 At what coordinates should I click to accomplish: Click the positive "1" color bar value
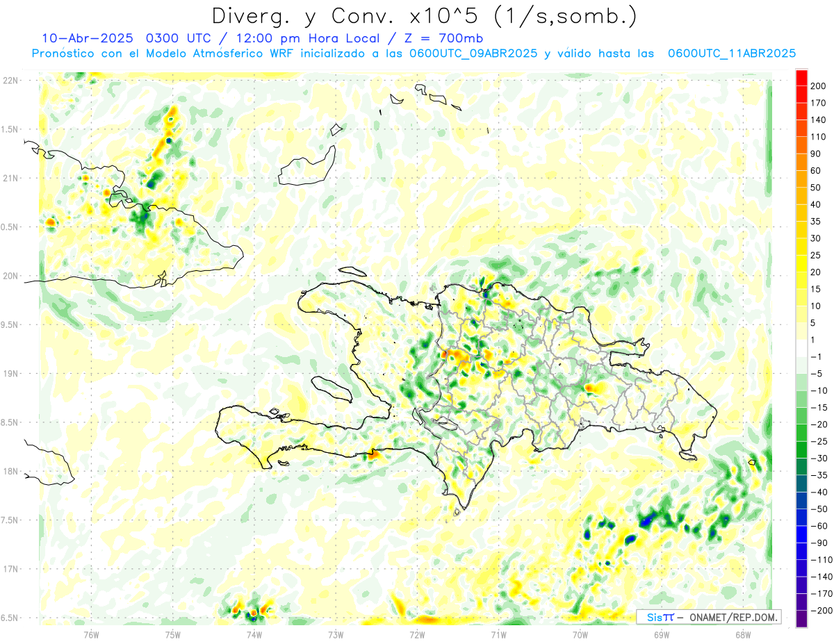pos(813,340)
